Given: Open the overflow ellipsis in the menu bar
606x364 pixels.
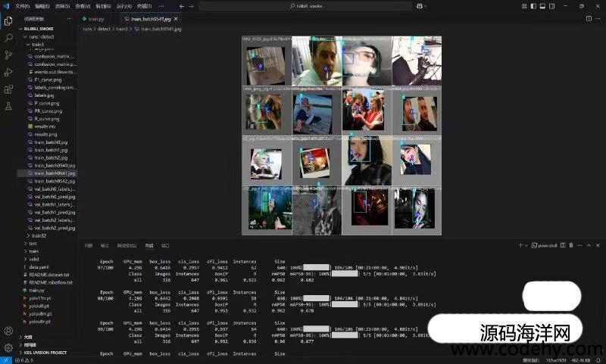Looking at the screenshot, I should [x=161, y=6].
